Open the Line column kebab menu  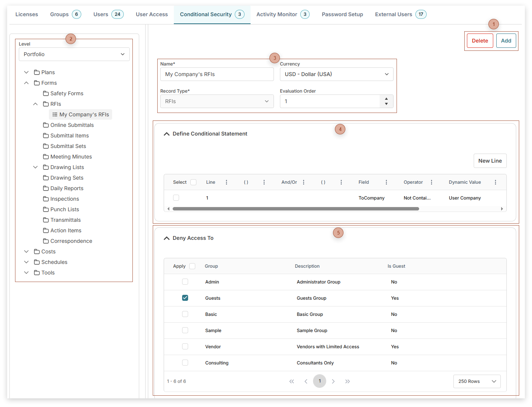coord(226,182)
